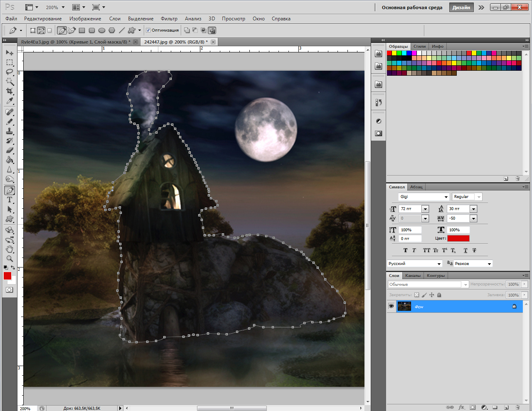532x411 pixels.
Task: Toggle underline in Character panel
Action: [x=465, y=250]
